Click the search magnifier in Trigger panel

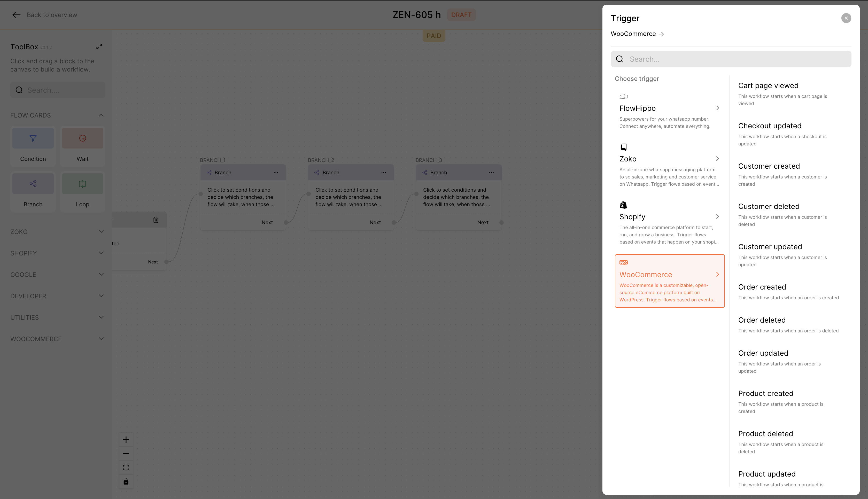click(x=619, y=59)
